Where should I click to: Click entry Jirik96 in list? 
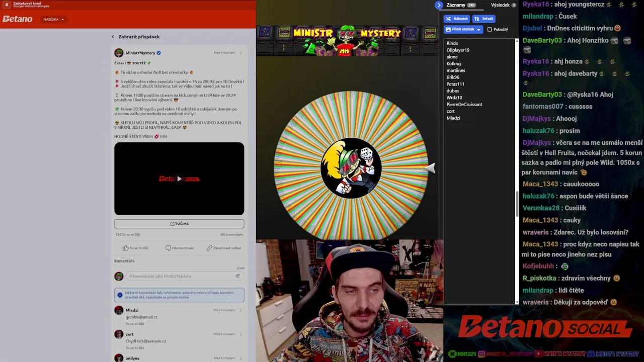tap(453, 77)
